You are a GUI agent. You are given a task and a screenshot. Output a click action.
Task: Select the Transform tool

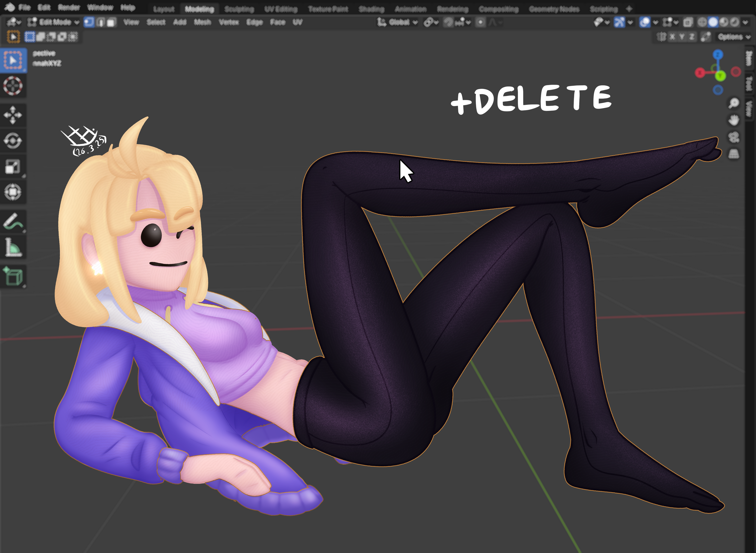13,192
